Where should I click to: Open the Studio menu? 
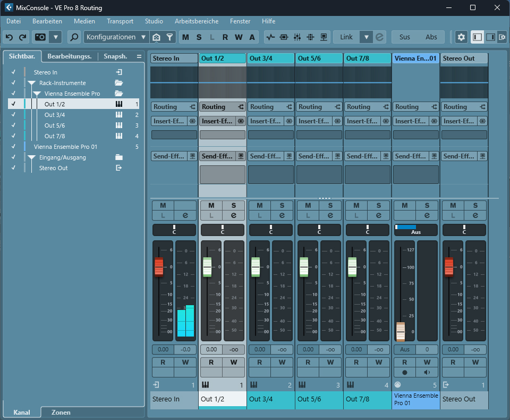pos(154,21)
